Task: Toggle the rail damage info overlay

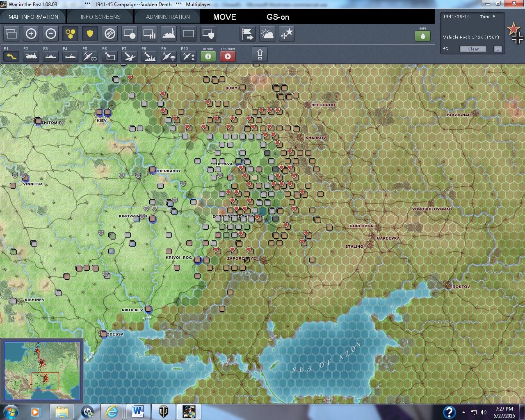Action: coord(110,34)
